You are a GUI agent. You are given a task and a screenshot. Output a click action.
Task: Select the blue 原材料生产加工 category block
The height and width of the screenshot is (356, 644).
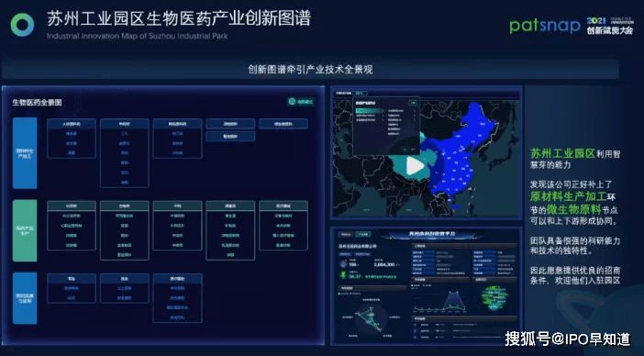(x=25, y=153)
